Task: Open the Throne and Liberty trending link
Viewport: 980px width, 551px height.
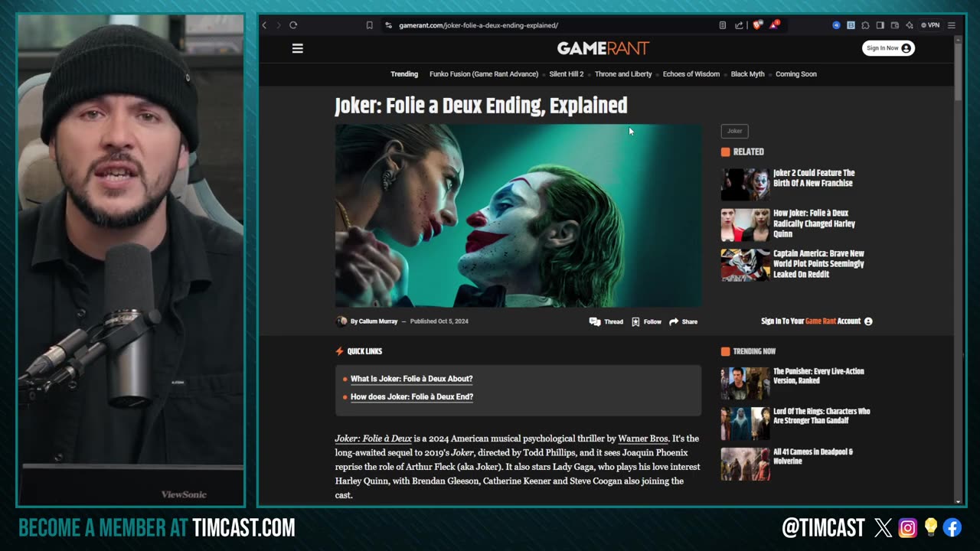Action: [x=623, y=74]
